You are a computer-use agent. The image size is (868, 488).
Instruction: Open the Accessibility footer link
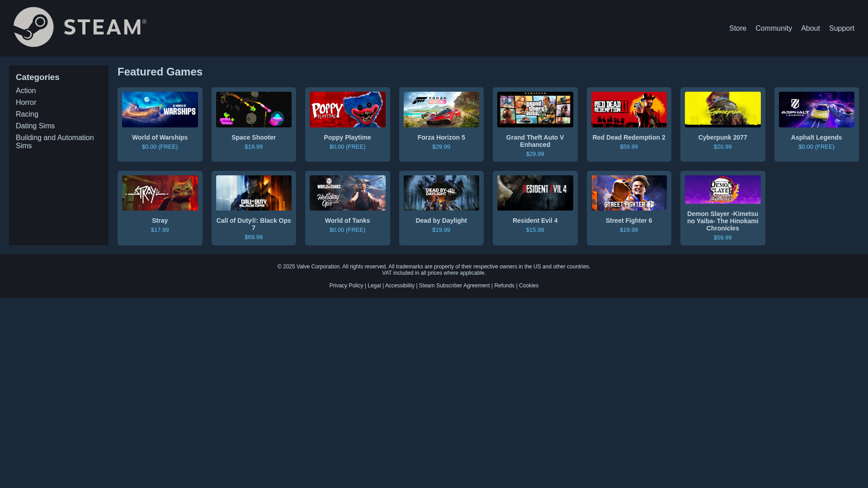(x=400, y=286)
